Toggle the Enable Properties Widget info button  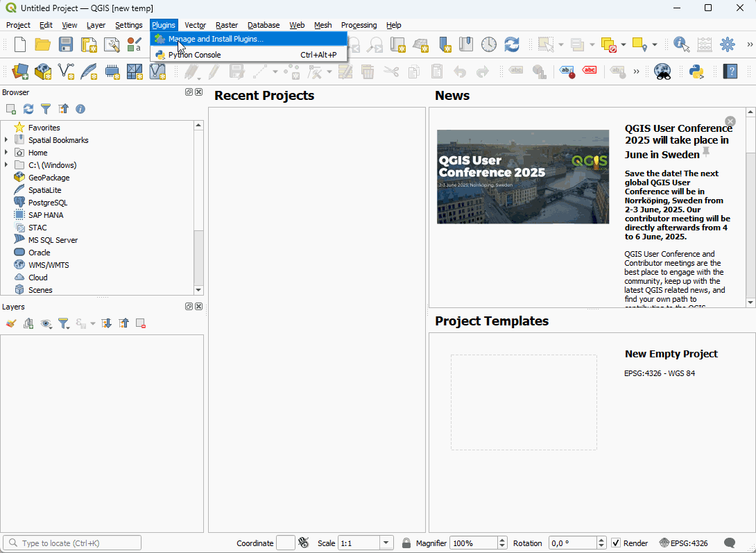(x=80, y=109)
